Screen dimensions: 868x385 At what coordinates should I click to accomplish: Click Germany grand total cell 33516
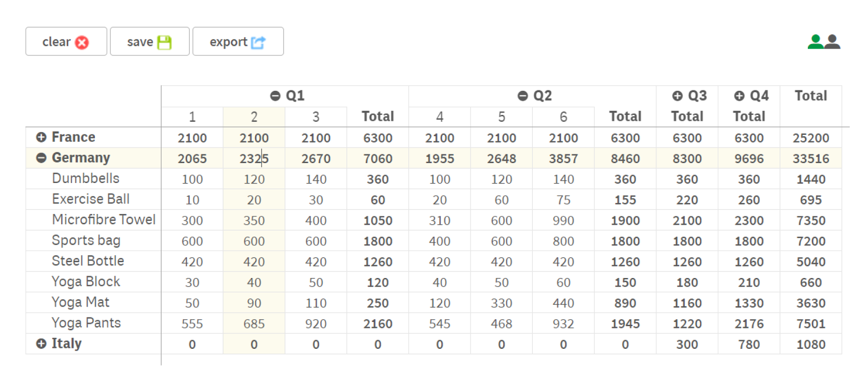point(811,158)
